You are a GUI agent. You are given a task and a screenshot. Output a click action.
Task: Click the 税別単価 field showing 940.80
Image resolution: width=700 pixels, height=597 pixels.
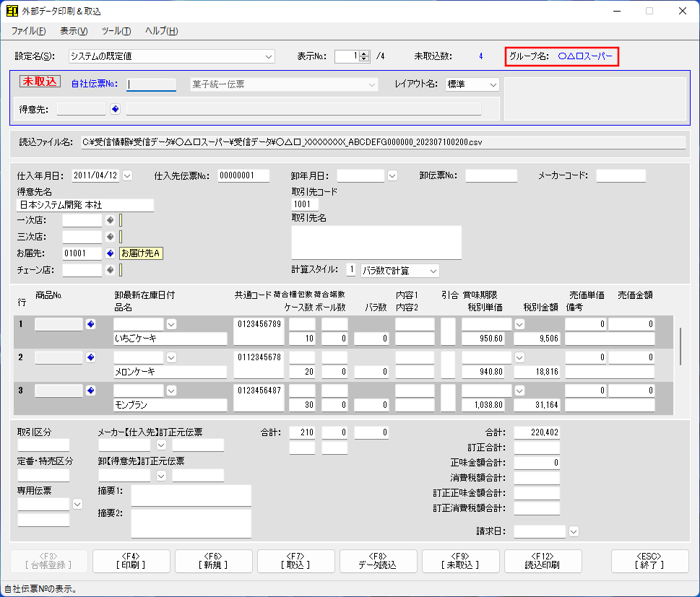pyautogui.click(x=483, y=372)
